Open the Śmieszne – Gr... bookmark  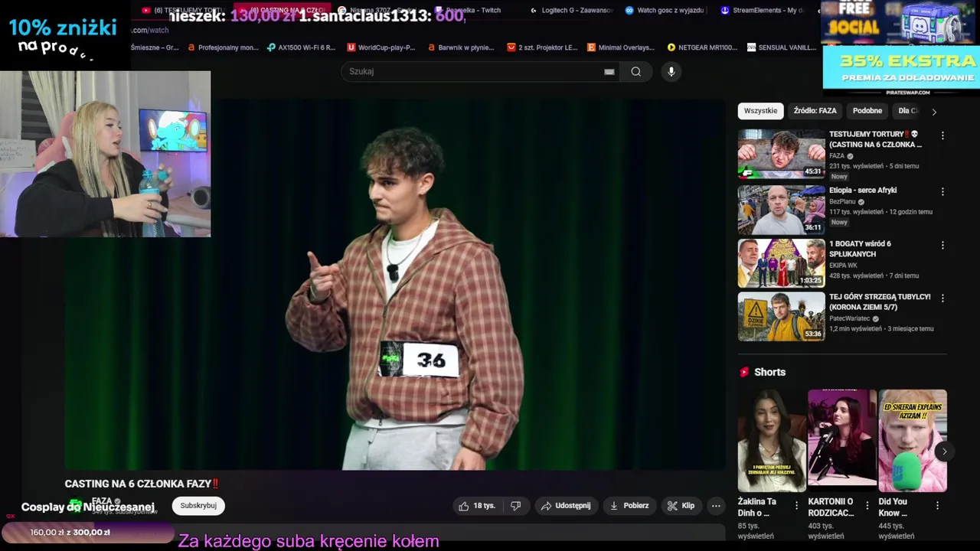tap(155, 47)
